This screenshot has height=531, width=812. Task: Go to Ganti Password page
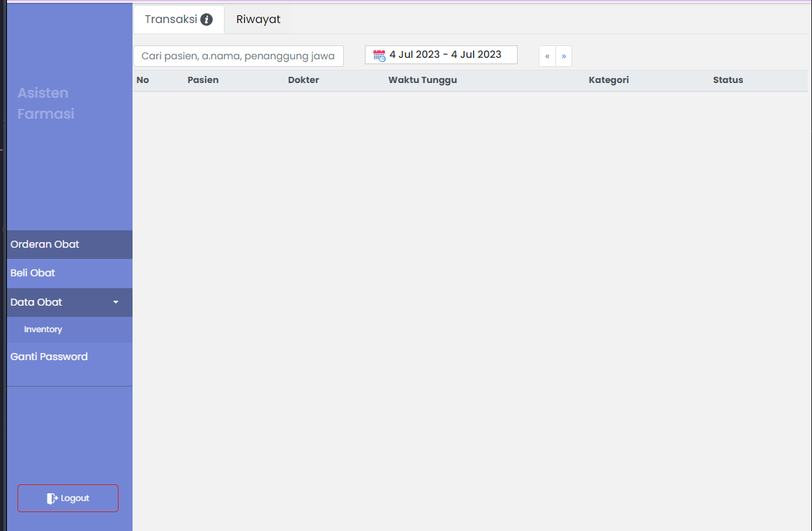[x=49, y=357]
